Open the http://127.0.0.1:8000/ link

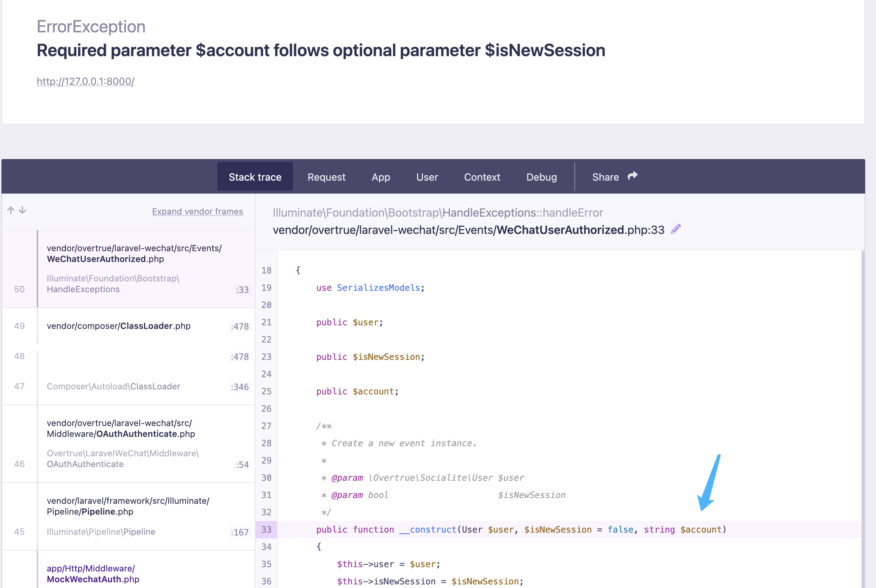(85, 81)
